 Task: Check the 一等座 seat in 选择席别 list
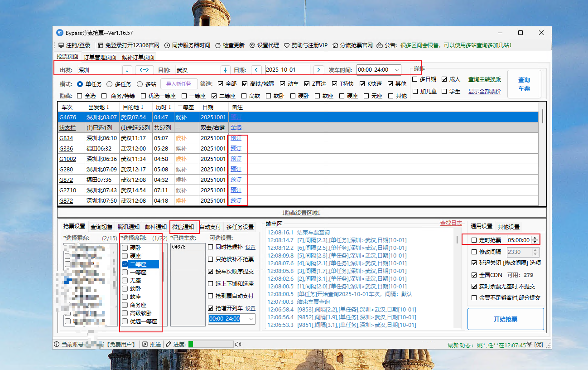(x=125, y=273)
